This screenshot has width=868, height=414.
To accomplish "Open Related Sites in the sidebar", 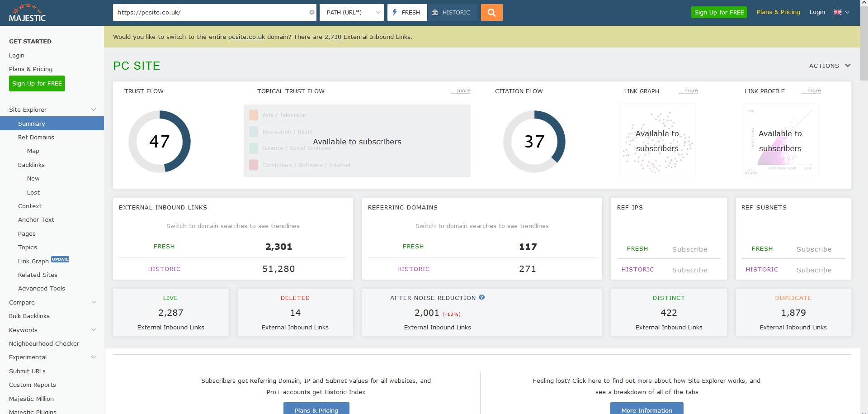I will pos(38,275).
